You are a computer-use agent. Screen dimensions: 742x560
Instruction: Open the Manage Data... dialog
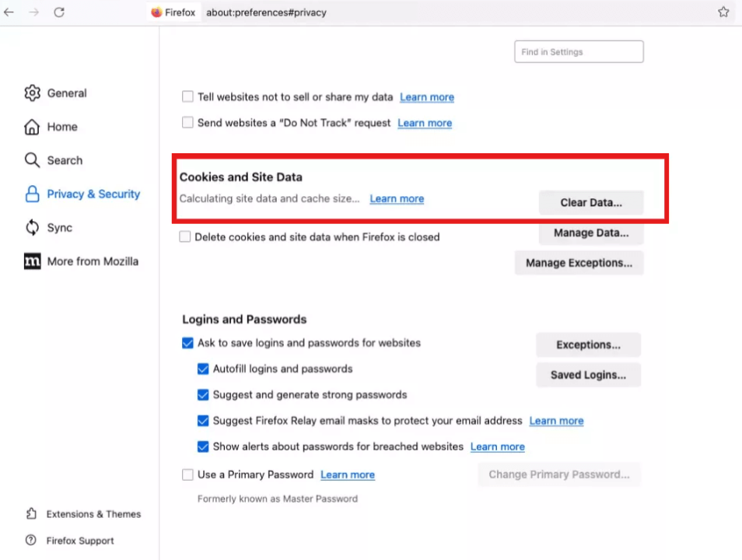(x=591, y=233)
